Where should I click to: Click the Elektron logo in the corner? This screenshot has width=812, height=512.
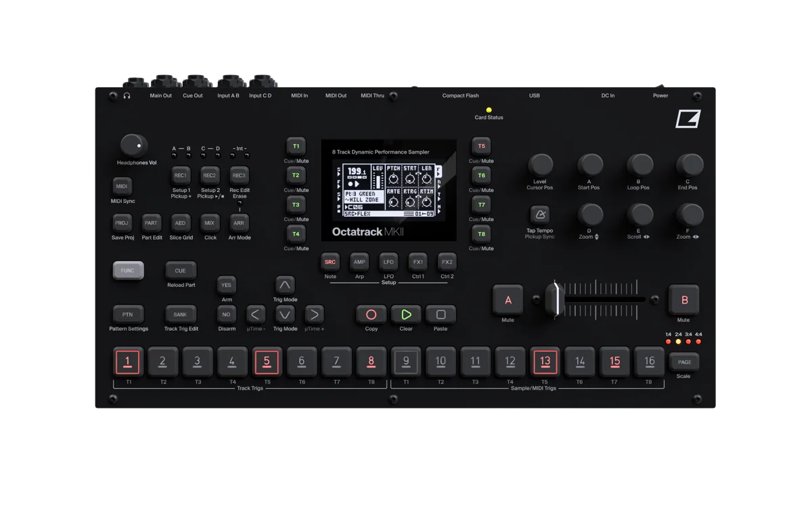[687, 119]
